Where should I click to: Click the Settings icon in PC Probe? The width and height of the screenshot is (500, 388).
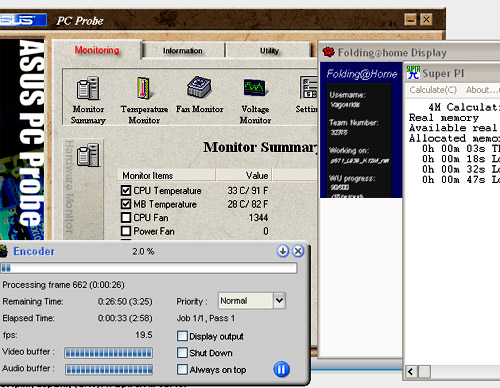point(309,87)
